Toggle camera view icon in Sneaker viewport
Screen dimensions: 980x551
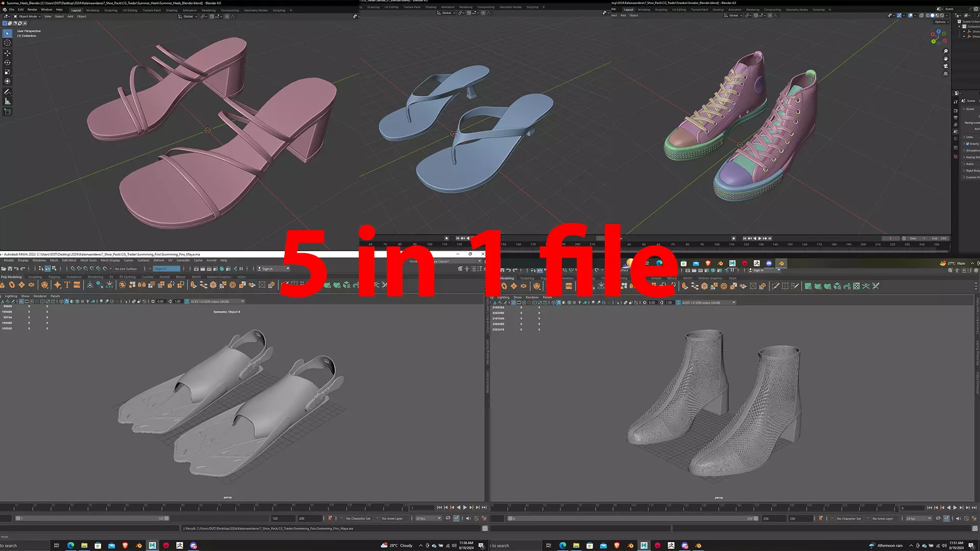[945, 66]
